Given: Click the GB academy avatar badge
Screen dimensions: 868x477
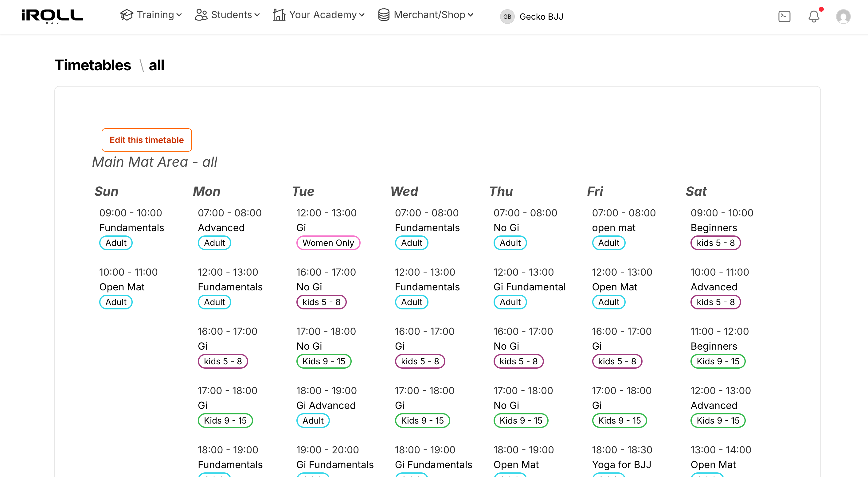Looking at the screenshot, I should pyautogui.click(x=507, y=17).
